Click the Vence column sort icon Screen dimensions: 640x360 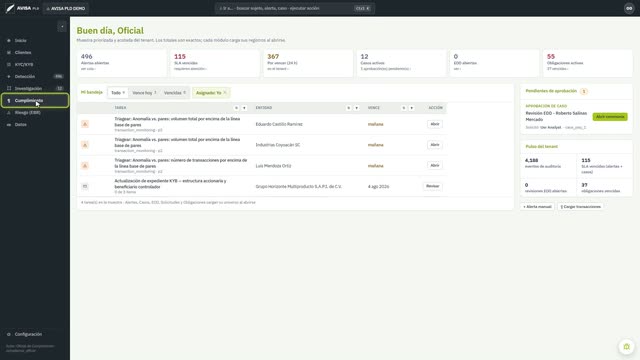[404, 108]
